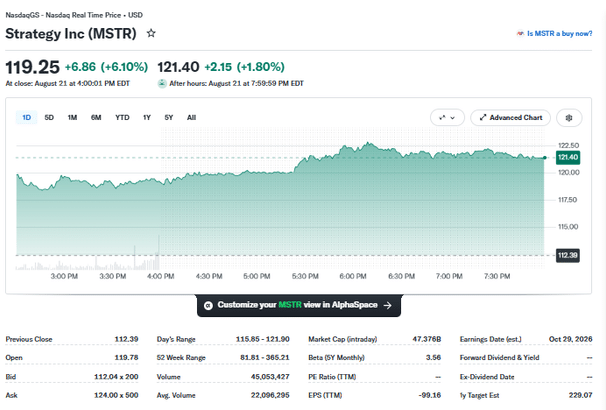Viewport: 606px width, 410px height.
Task: Click the 4:00 PM time axis label
Action: 161,276
